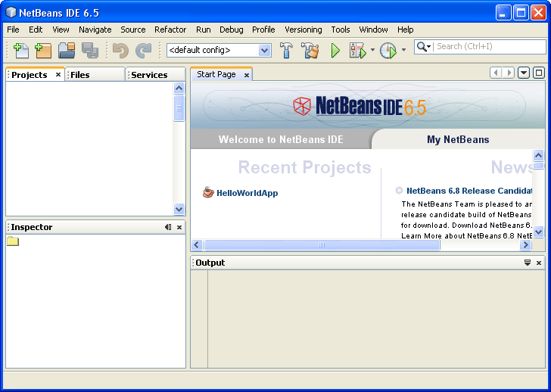Minimize the Output window group
The width and height of the screenshot is (551, 392).
click(x=528, y=263)
